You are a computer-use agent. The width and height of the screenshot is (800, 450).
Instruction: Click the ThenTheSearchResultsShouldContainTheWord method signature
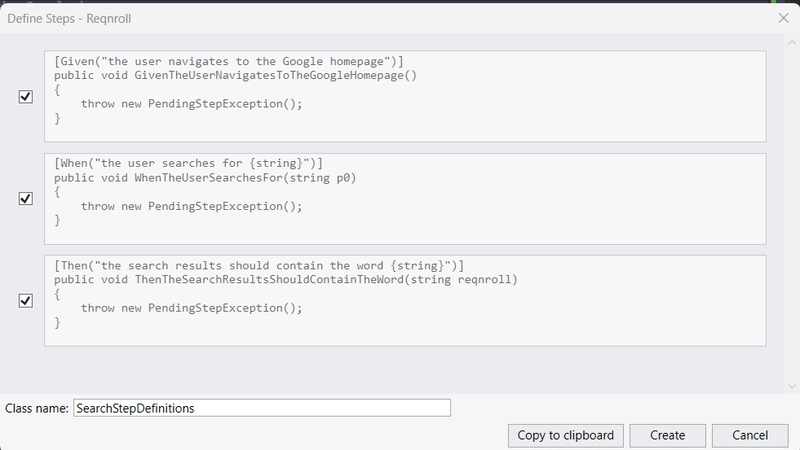pos(285,280)
